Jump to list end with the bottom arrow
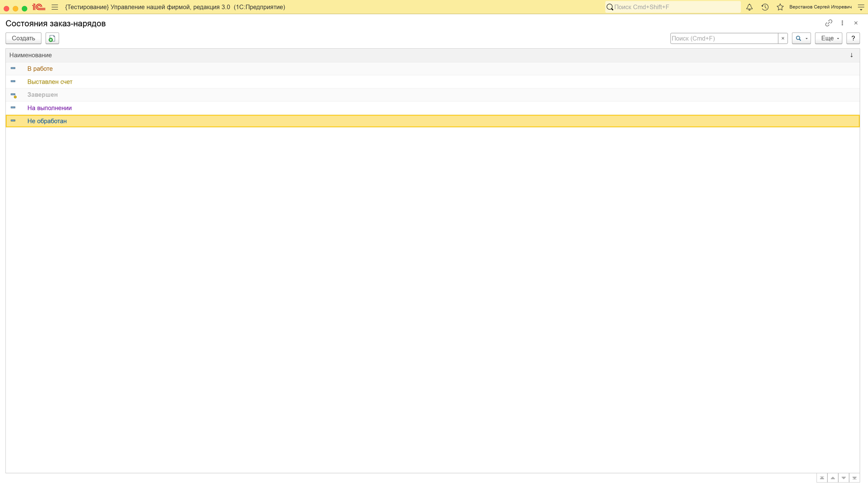The image size is (868, 488). (854, 478)
